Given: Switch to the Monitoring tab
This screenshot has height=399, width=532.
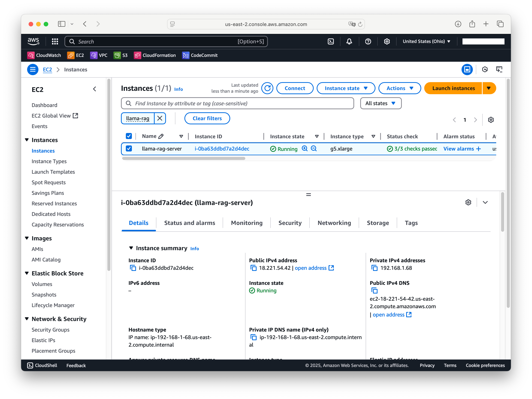Looking at the screenshot, I should (x=247, y=223).
